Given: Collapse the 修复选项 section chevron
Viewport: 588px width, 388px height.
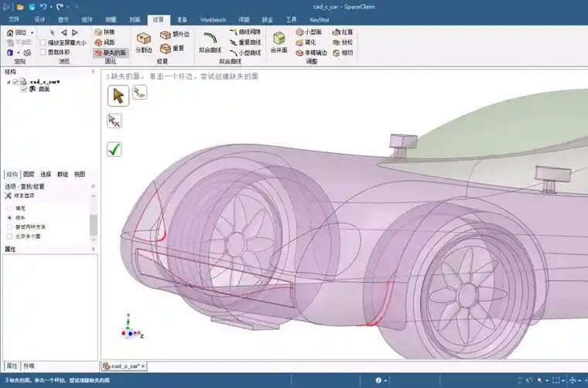Looking at the screenshot, I should 94,196.
